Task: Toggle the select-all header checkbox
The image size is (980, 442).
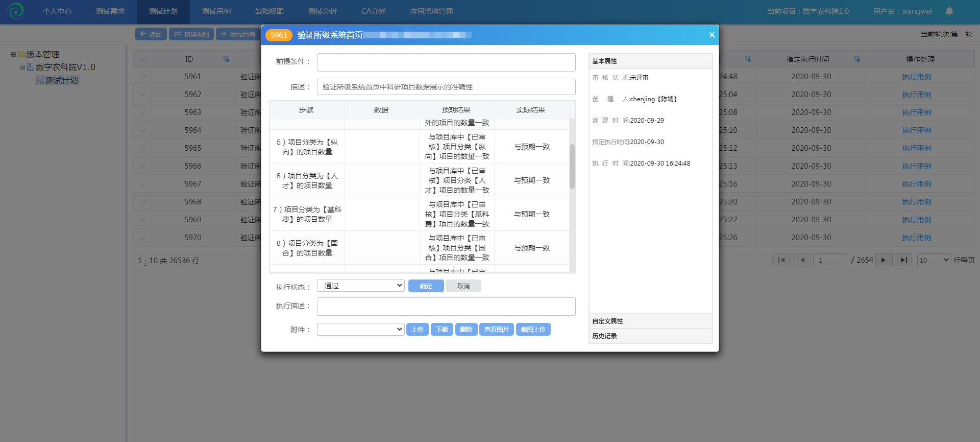Action: point(143,59)
